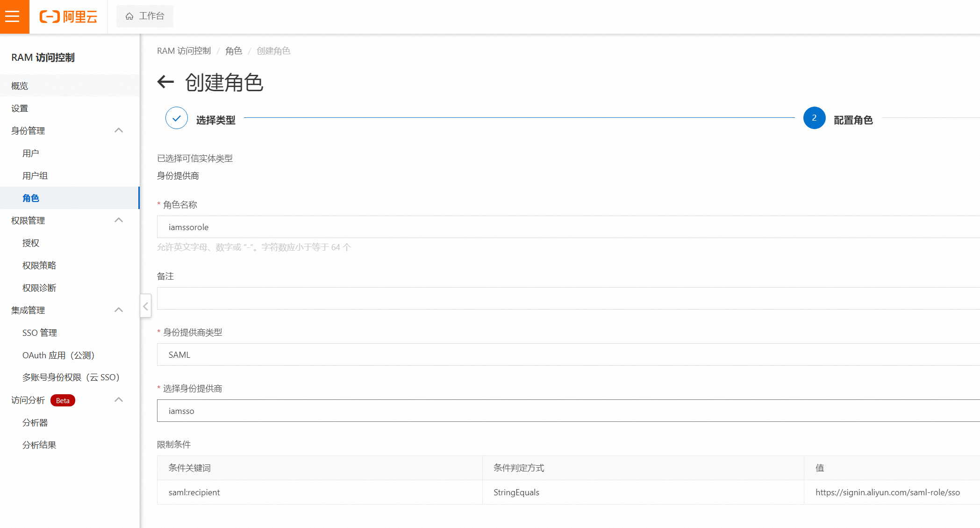Click 角色 breadcrumb link
Viewport: 980px width, 528px height.
point(234,51)
